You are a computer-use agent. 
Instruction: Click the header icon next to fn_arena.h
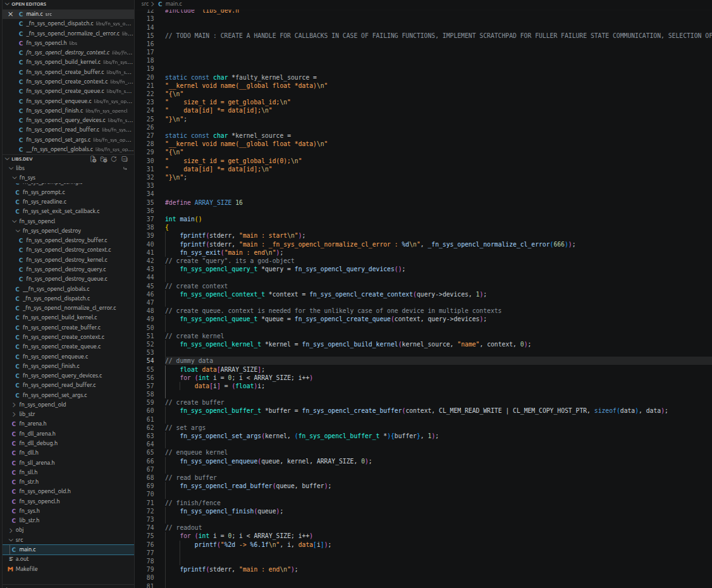(14, 424)
